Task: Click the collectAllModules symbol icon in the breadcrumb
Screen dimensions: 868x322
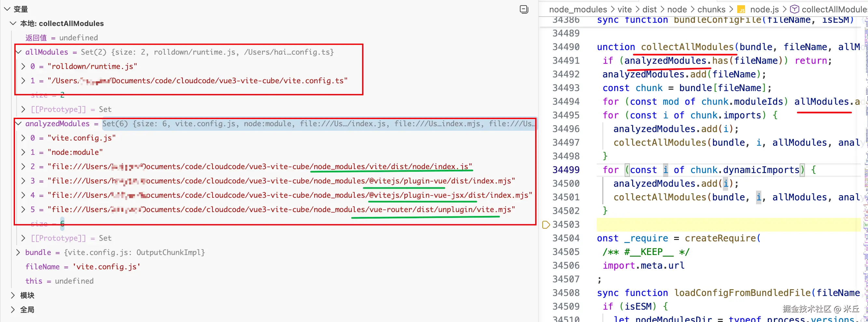Action: 794,9
